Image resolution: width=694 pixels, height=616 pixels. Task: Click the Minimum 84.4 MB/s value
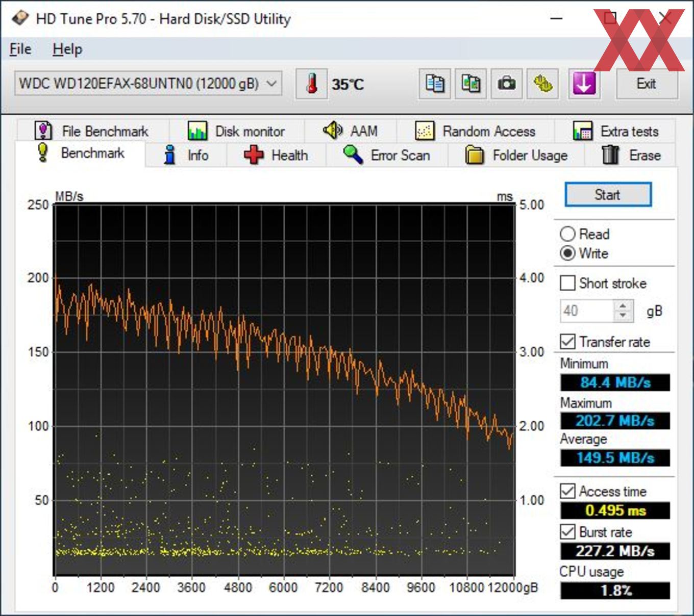click(x=615, y=382)
